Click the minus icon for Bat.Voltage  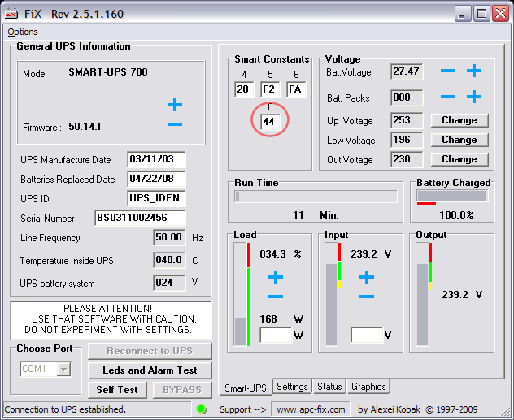point(448,71)
